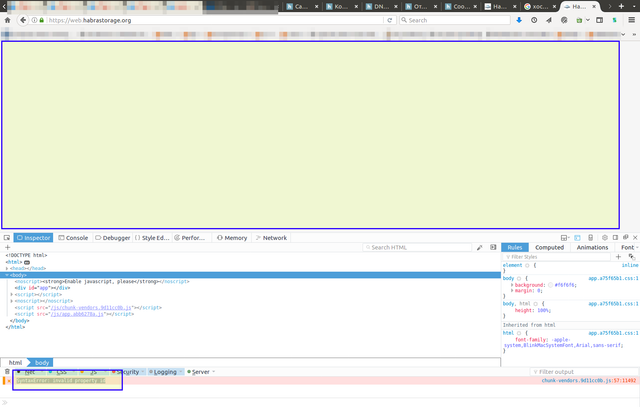Expand the head element node

[x=7, y=269]
